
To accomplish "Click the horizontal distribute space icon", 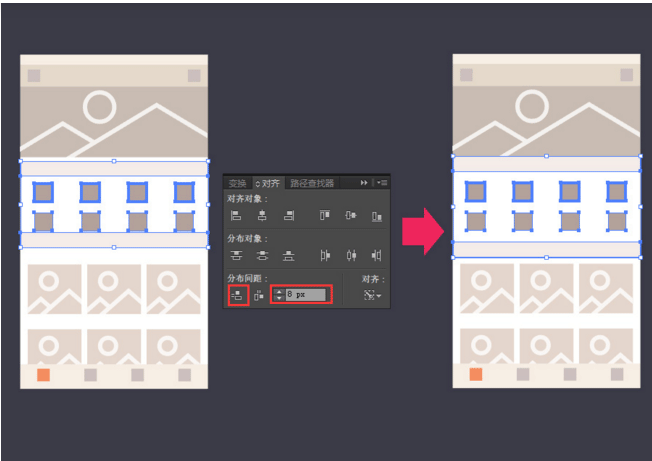I will click(x=259, y=296).
